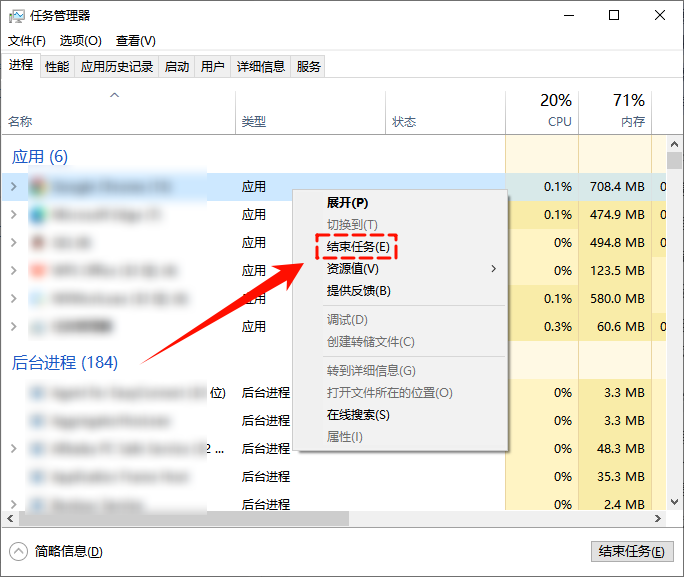Click the vertical scrollbar thumb
The height and width of the screenshot is (577, 684).
[674, 160]
